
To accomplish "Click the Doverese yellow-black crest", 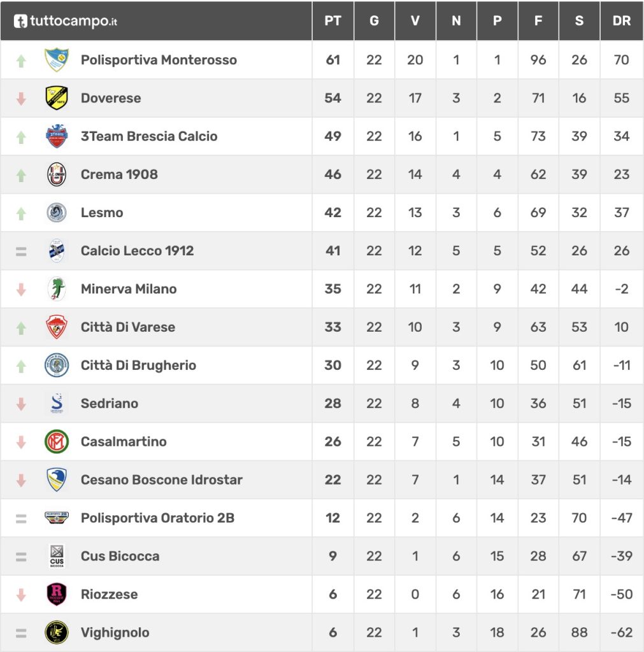I will (57, 98).
